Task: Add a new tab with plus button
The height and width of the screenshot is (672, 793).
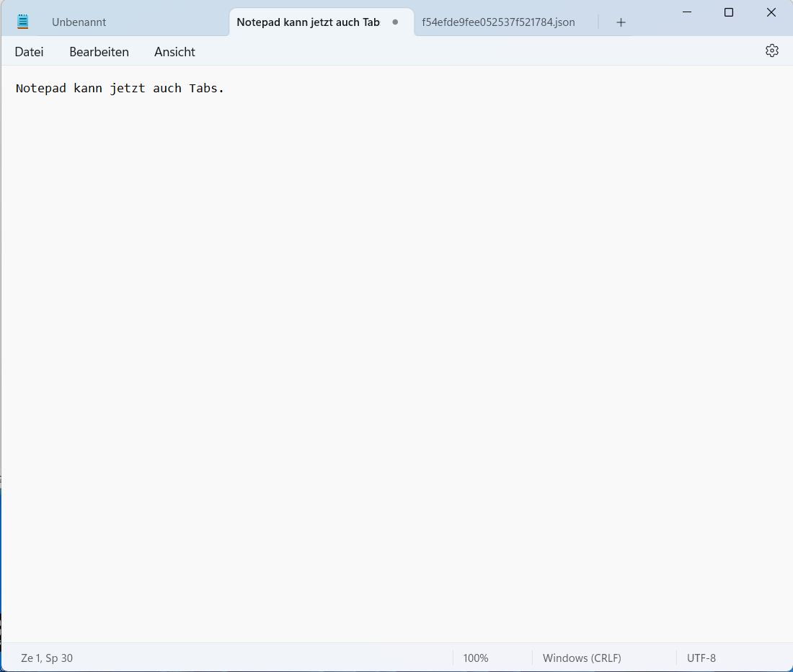Action: [x=621, y=22]
